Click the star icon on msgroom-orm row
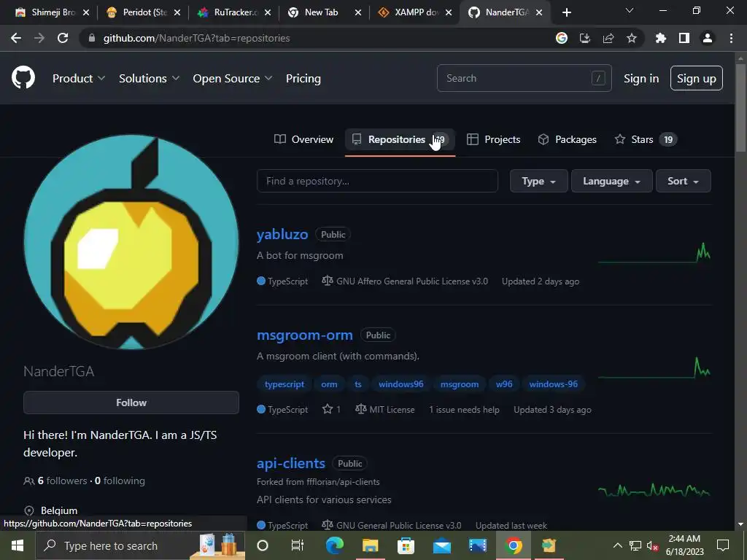 (328, 409)
